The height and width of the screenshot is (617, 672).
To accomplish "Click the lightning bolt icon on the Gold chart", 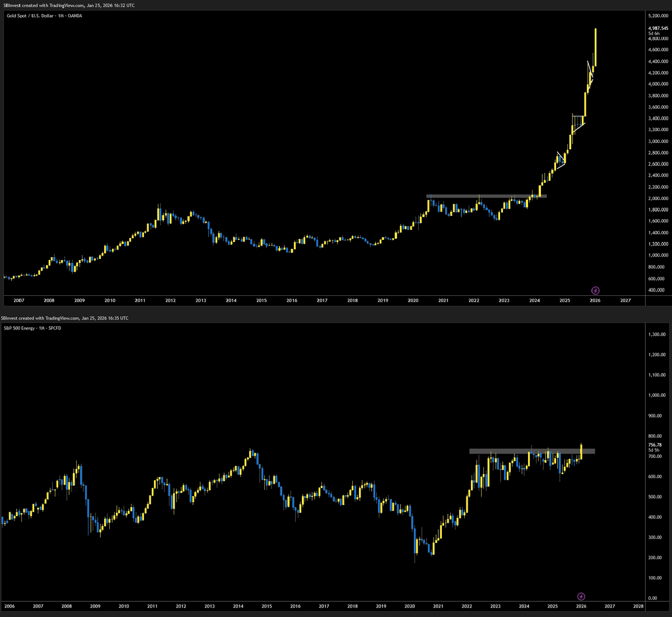I will pyautogui.click(x=595, y=290).
